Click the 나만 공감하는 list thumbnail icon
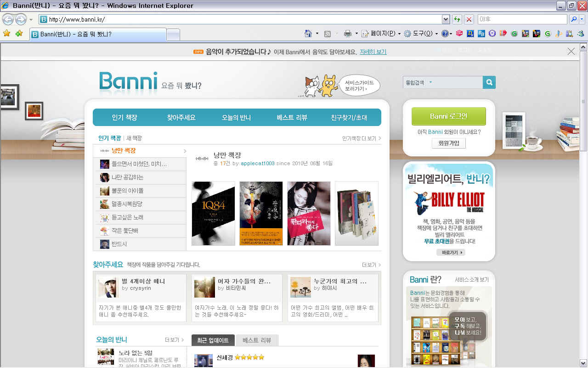 tap(104, 177)
